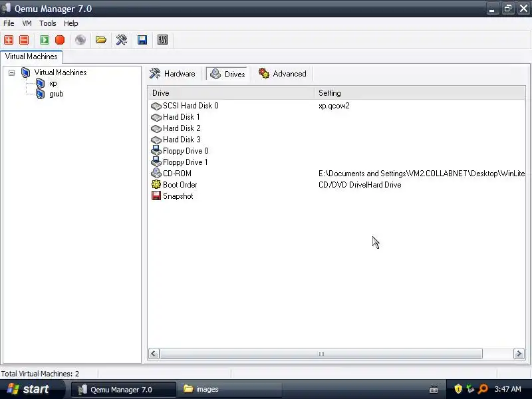Collapse the Virtual Machines tree node

[12, 72]
